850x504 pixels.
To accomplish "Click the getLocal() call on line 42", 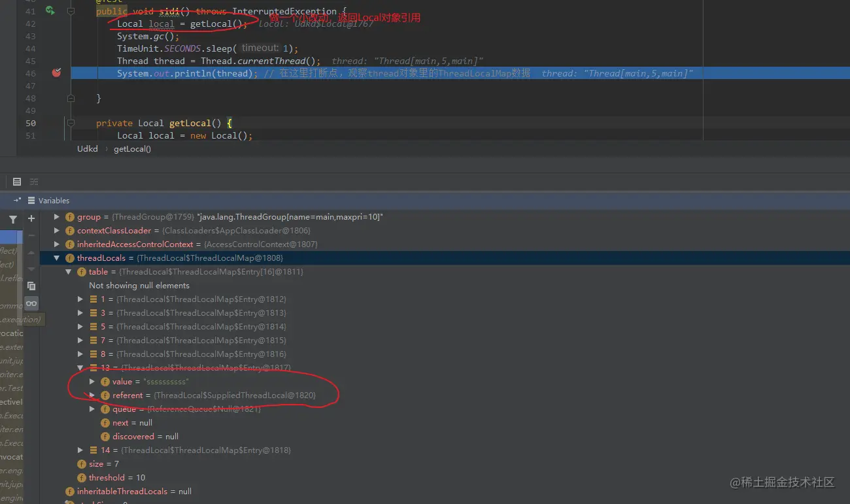I will [216, 24].
